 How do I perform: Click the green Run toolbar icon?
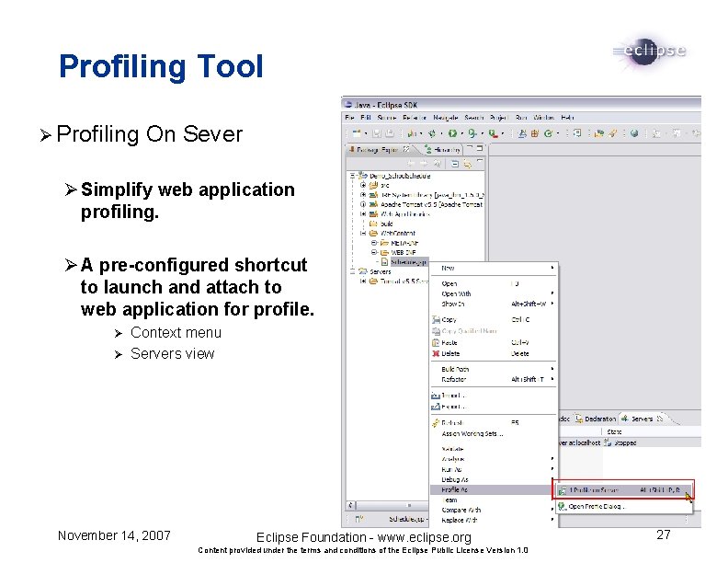(452, 133)
